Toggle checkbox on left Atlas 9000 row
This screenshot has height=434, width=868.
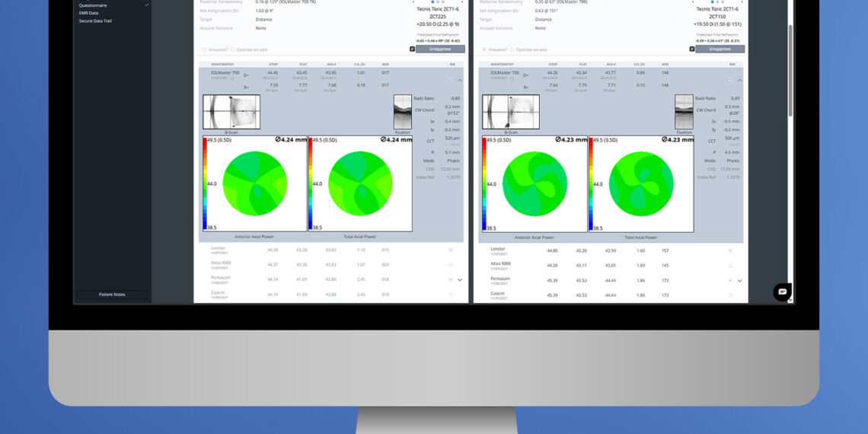(451, 265)
